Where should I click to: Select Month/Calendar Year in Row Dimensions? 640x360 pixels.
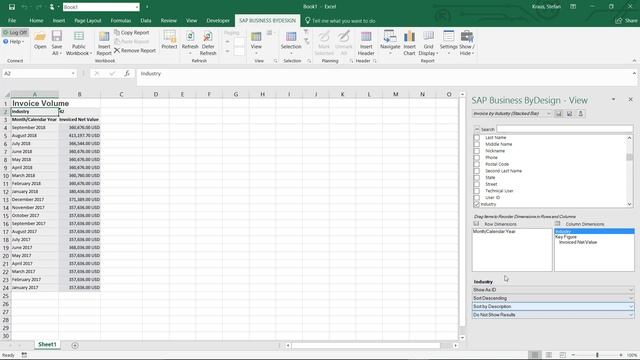pos(494,231)
